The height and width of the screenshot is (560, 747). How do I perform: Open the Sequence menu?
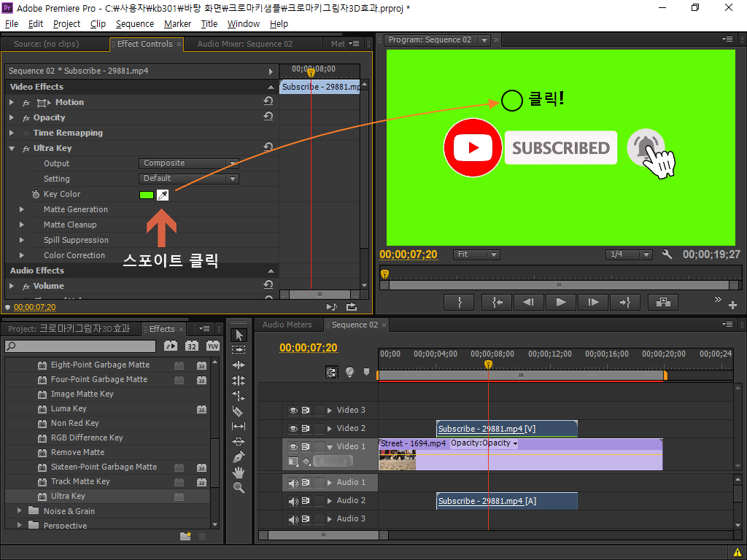(135, 24)
